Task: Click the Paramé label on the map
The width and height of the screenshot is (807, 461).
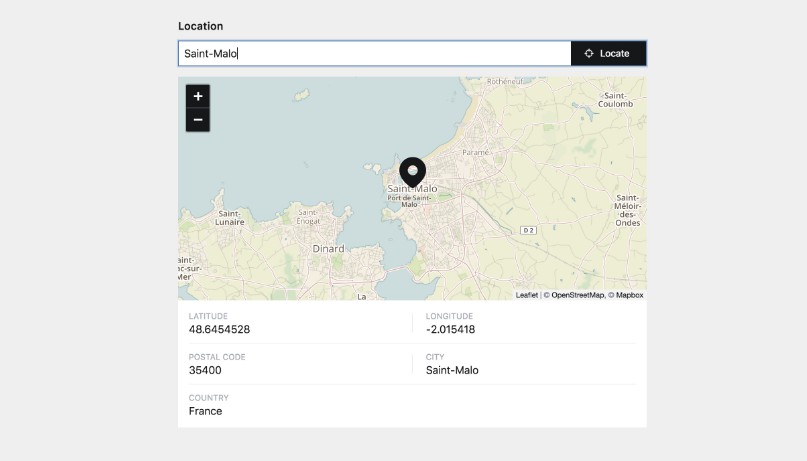Action: (x=476, y=152)
